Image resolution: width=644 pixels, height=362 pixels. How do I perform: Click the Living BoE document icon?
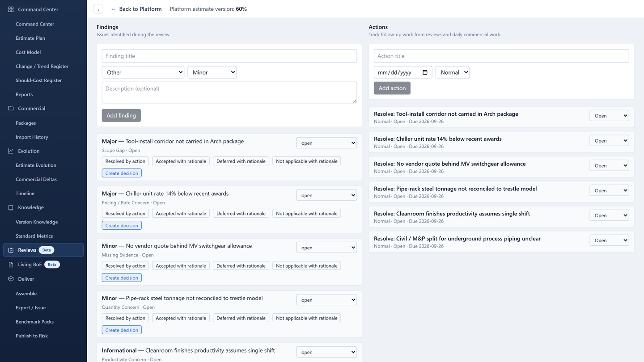tap(11, 265)
